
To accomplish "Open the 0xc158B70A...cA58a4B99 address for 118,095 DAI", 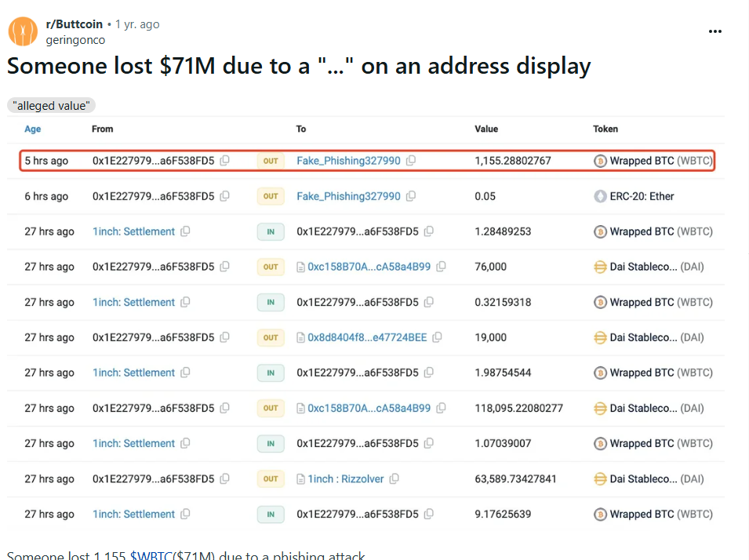I will (x=369, y=408).
